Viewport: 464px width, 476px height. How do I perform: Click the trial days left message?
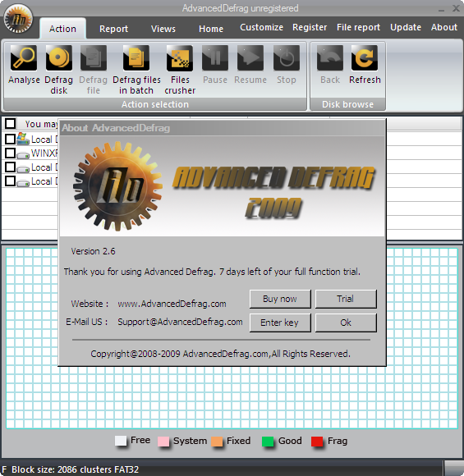tap(212, 272)
